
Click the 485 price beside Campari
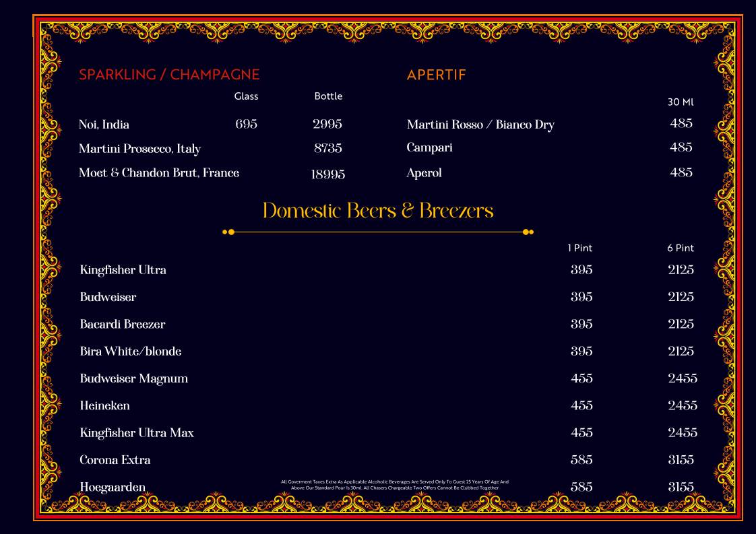tap(681, 147)
